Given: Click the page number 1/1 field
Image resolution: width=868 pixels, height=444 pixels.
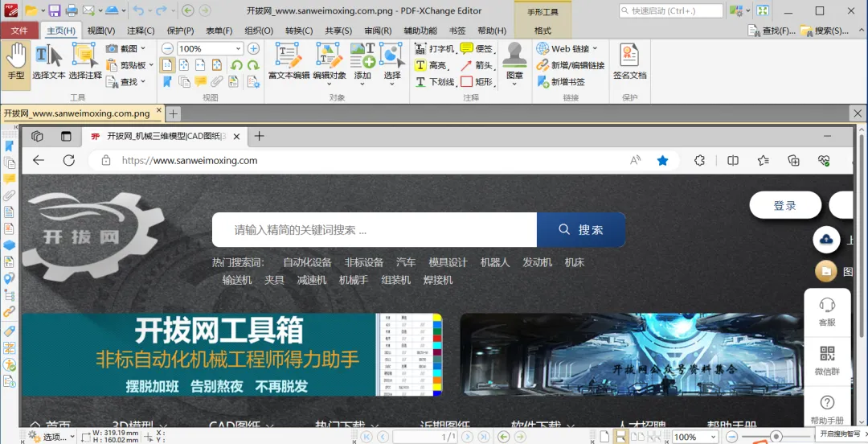Looking at the screenshot, I should pyautogui.click(x=425, y=437).
